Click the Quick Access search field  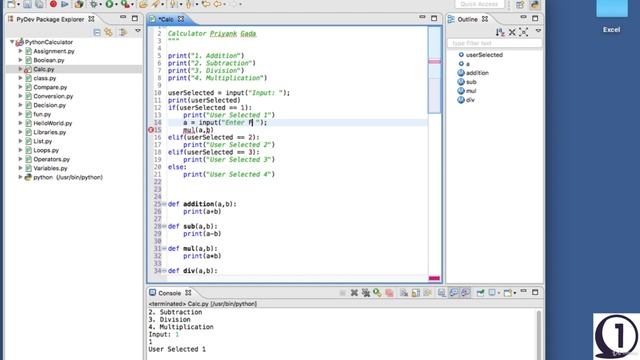479,4
